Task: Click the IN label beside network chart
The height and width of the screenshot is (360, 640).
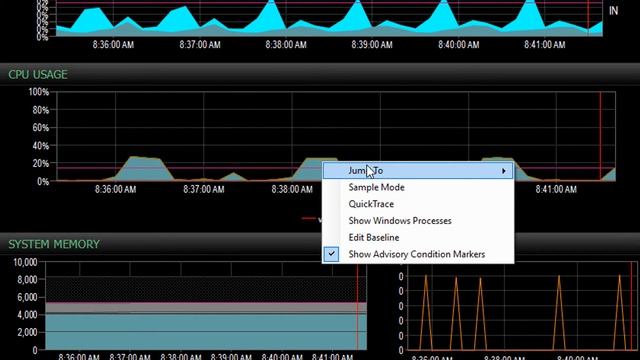Action: tap(613, 11)
